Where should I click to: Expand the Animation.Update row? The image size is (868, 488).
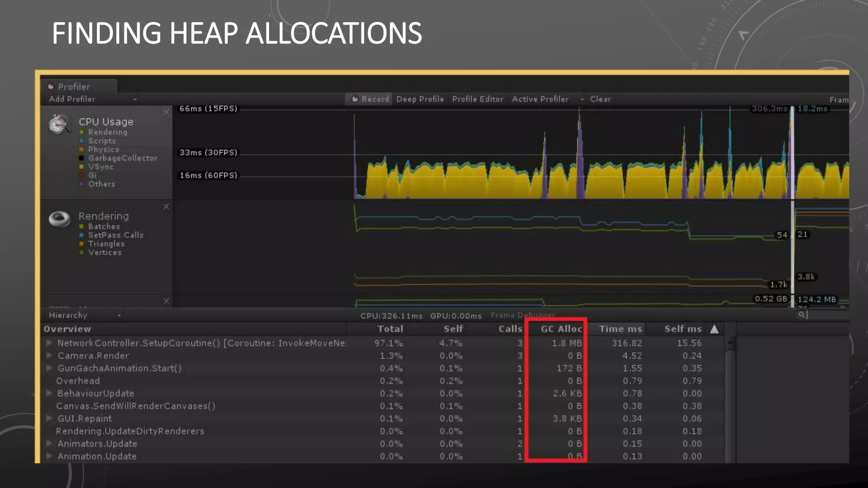pyautogui.click(x=49, y=456)
